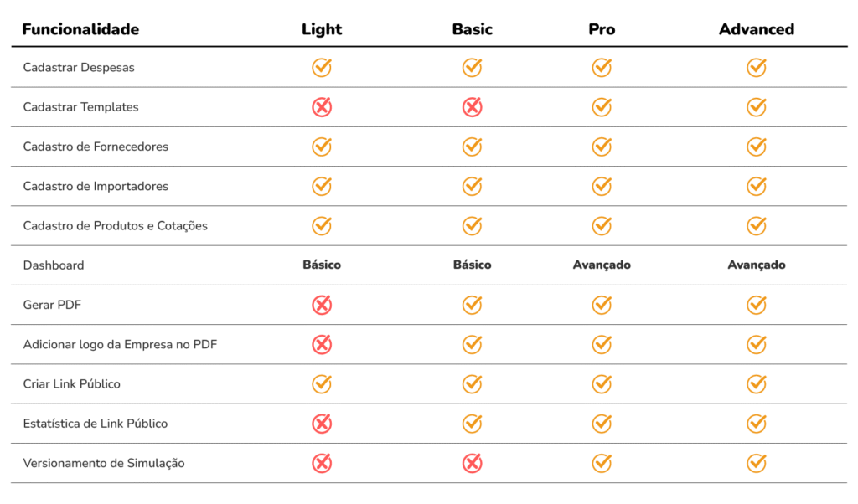Click the Funcionalidade header label
This screenshot has width=858, height=504.
pos(80,29)
